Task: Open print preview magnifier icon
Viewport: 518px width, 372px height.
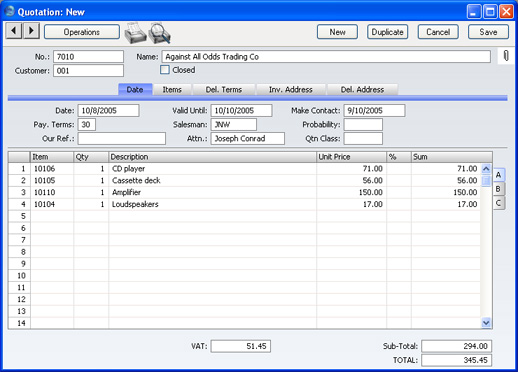Action: [x=160, y=33]
